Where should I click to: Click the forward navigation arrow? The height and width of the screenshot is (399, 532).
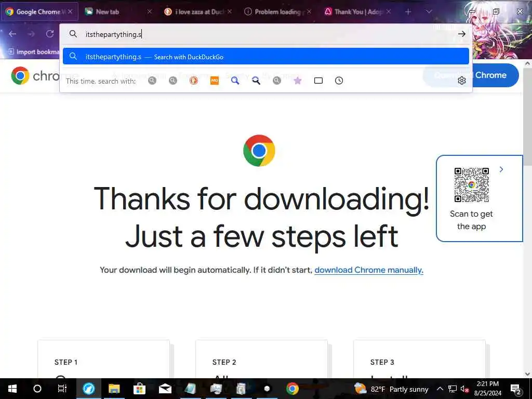point(31,34)
